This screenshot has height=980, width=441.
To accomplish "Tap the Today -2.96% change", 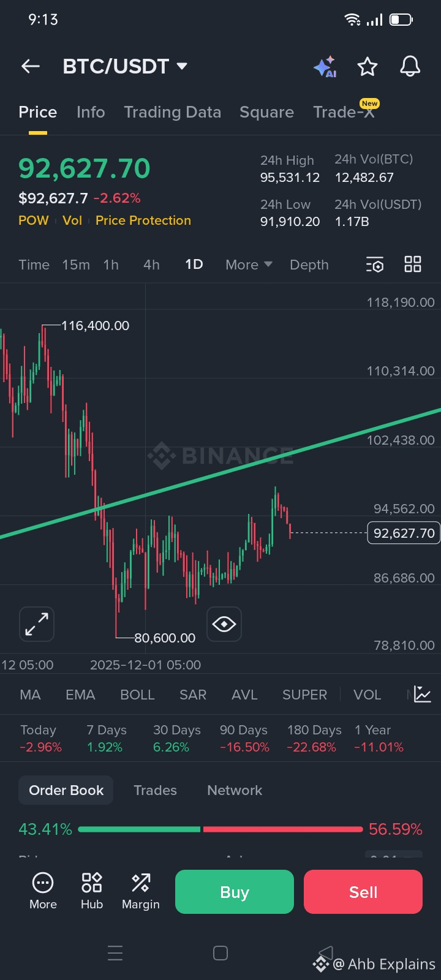I will tap(40, 738).
